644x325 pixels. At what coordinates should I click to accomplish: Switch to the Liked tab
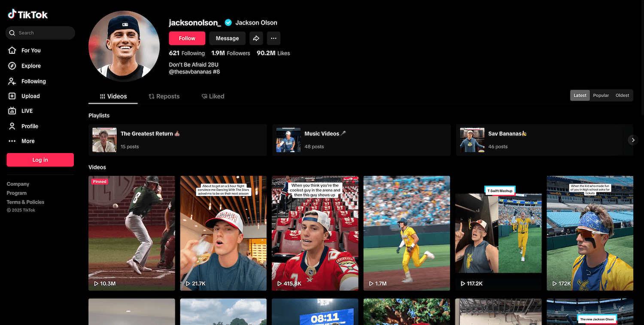pos(213,96)
